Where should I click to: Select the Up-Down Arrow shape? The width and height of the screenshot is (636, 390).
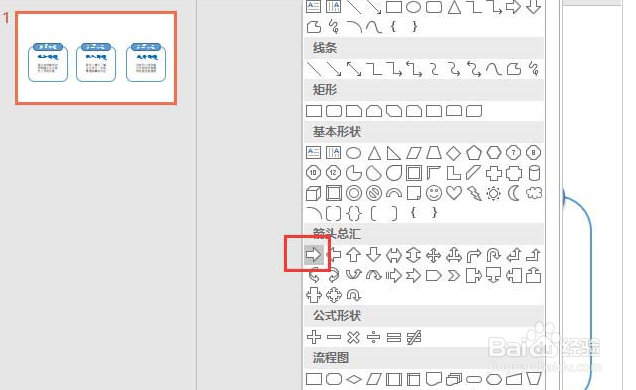pos(413,255)
